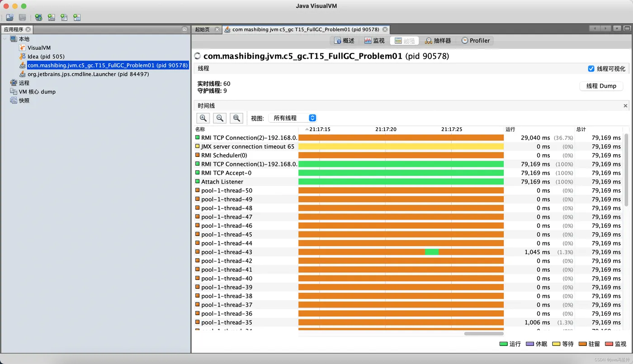633x364 pixels.
Task: Open the Profiler tab
Action: 475,41
